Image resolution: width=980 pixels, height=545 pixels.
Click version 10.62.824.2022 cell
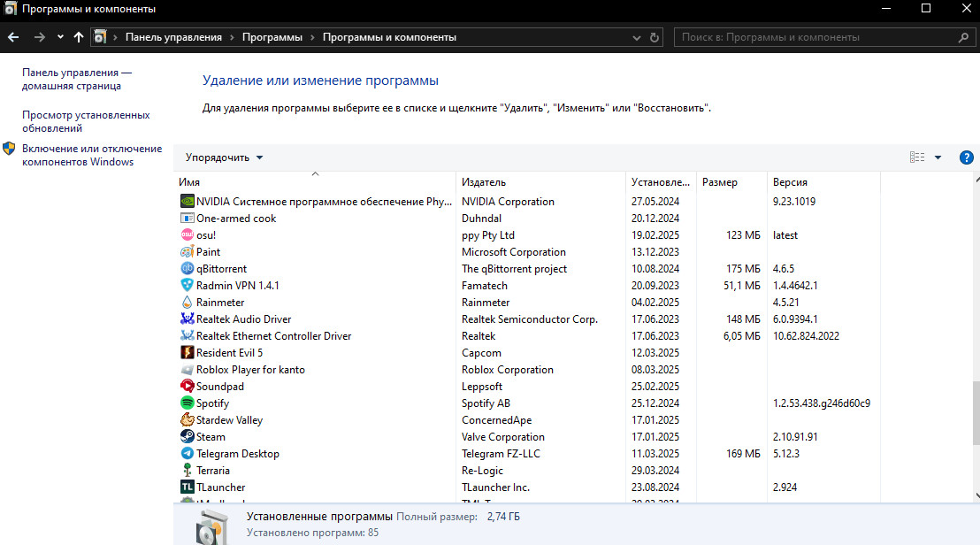pyautogui.click(x=806, y=335)
